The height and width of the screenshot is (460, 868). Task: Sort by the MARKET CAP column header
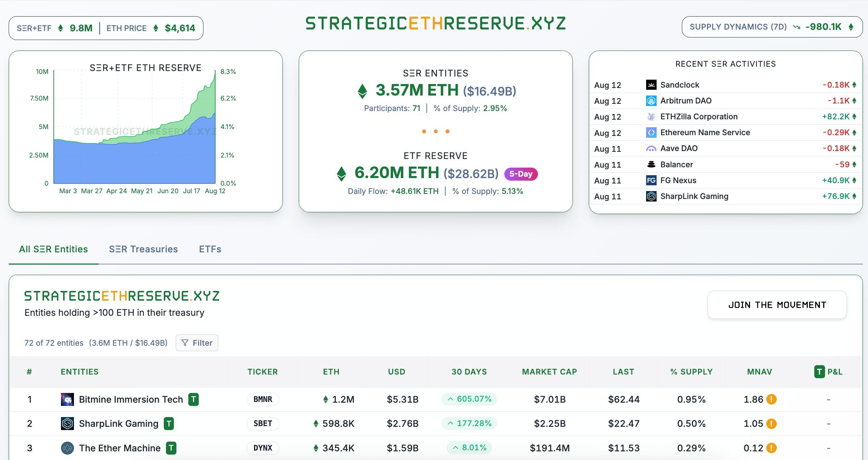click(x=549, y=372)
